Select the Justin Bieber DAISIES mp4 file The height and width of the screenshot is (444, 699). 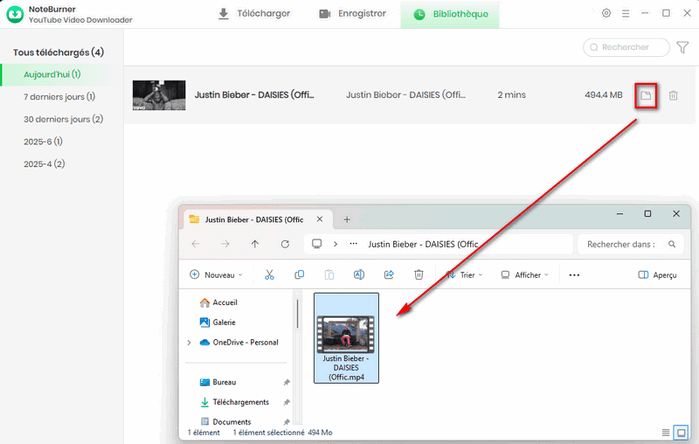tap(346, 338)
